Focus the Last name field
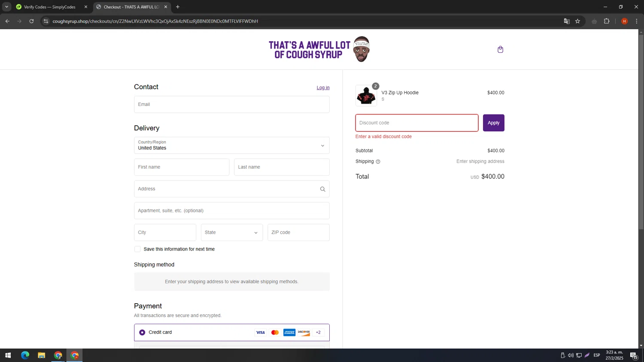 282,167
